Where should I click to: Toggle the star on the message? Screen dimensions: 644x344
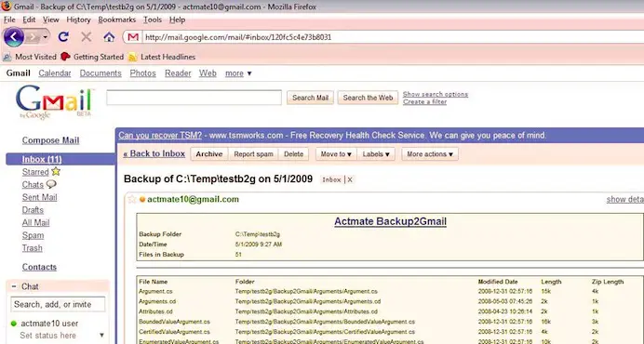(x=132, y=200)
